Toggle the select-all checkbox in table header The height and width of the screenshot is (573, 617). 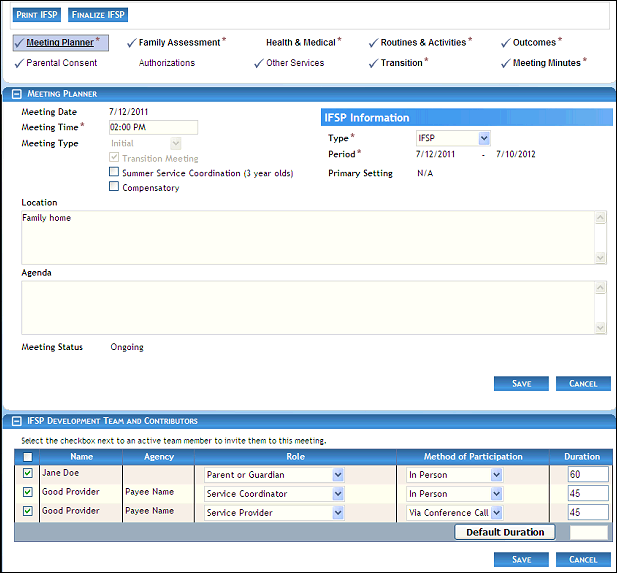[28, 457]
